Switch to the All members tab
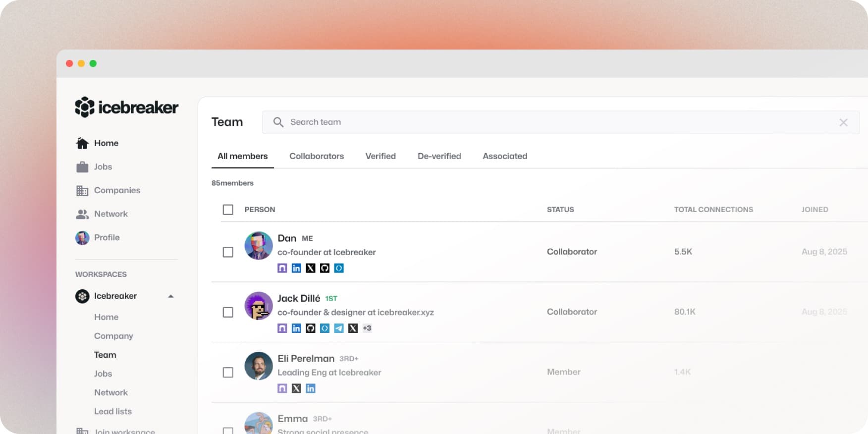The image size is (868, 434). pos(243,156)
